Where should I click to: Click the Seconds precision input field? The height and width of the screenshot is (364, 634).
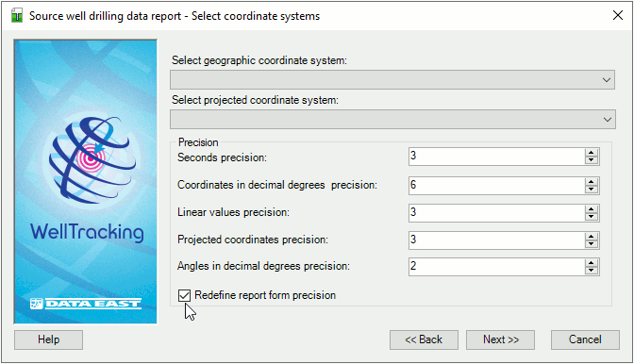[496, 157]
